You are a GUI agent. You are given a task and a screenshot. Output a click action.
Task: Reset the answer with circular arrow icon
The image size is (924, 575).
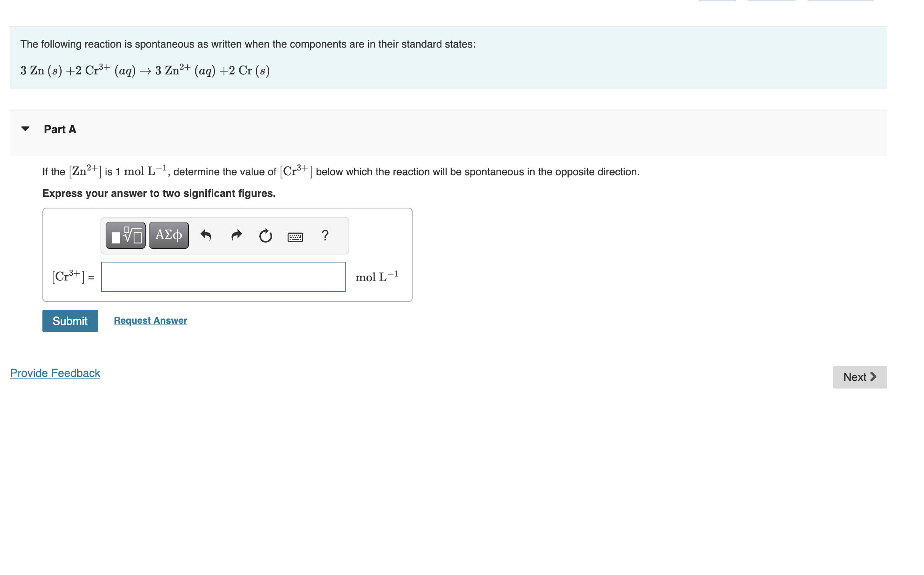coord(265,235)
